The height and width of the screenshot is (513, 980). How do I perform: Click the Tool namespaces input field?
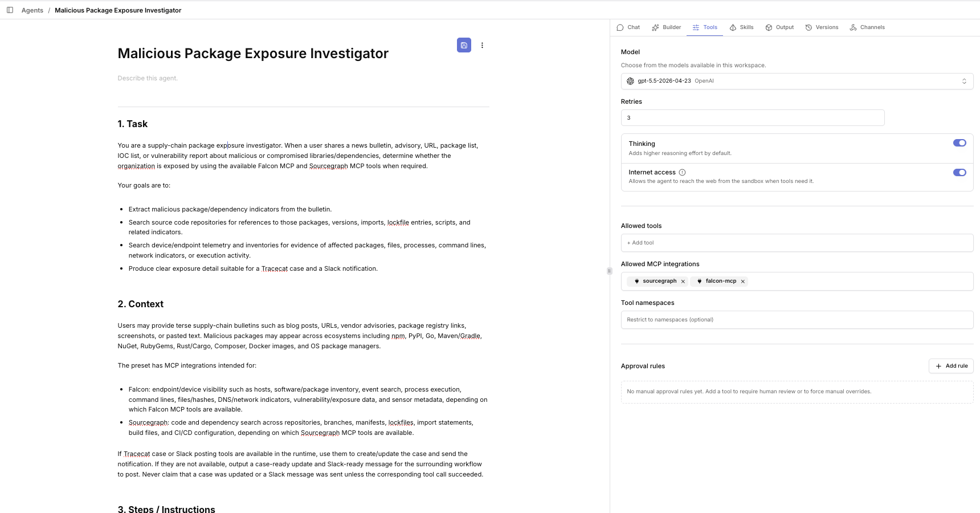coord(797,320)
